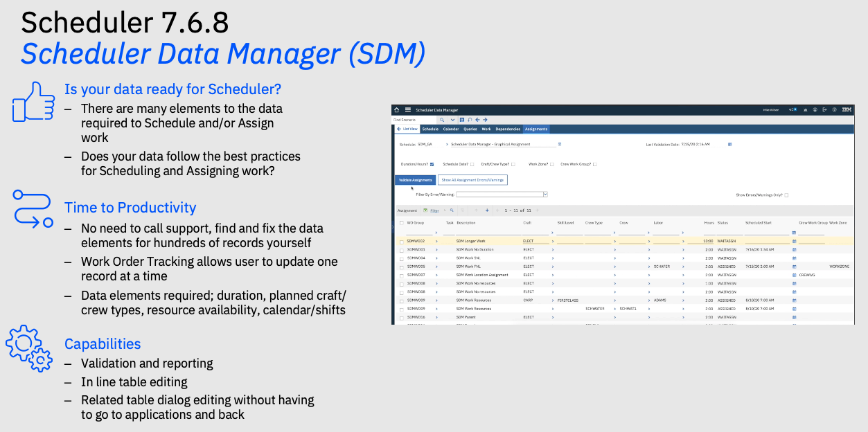Image resolution: width=868 pixels, height=432 pixels.
Task: Click the WORKZONE cell in SDMWO05 row
Action: pos(840,267)
